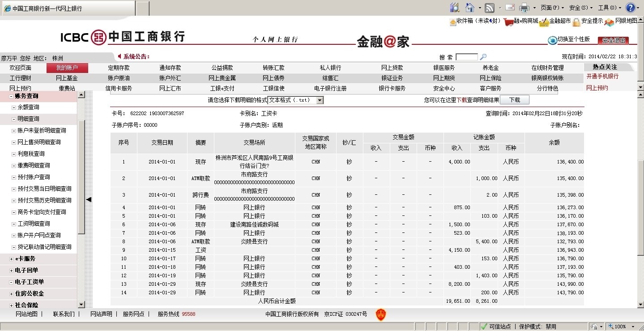This screenshot has height=331, width=644.
Task: Open the 安全提示 padlock icon
Action: [x=576, y=21]
